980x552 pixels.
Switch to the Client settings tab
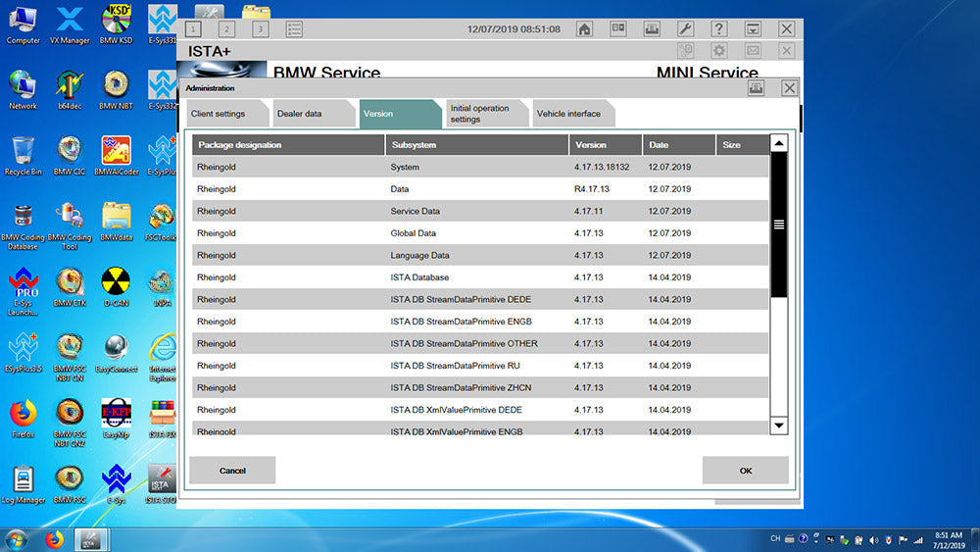(x=218, y=114)
